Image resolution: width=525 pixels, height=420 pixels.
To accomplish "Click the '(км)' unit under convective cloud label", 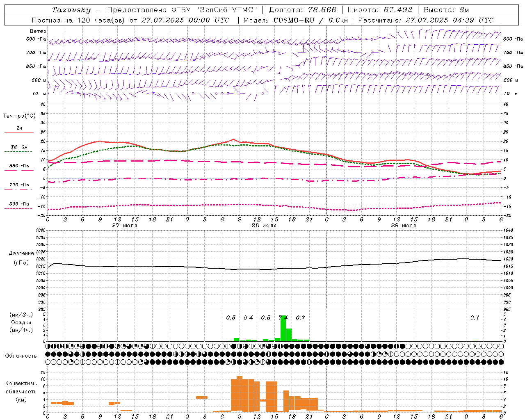I will [x=21, y=399].
